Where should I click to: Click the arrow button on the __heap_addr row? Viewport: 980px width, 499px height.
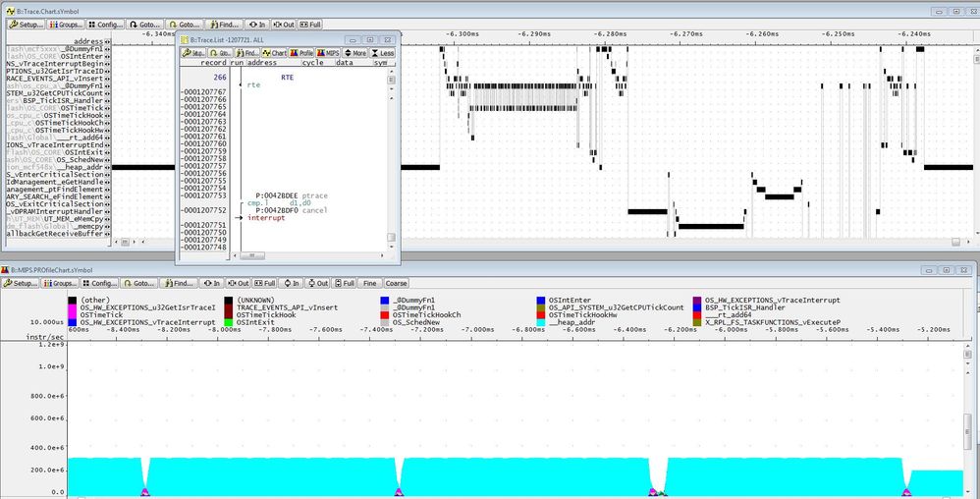pos(108,167)
